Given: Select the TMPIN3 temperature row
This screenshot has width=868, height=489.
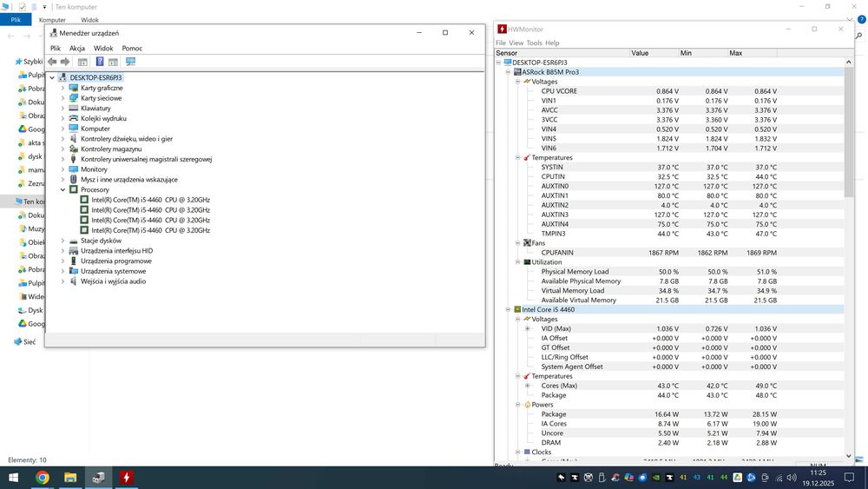Looking at the screenshot, I should tap(669, 234).
